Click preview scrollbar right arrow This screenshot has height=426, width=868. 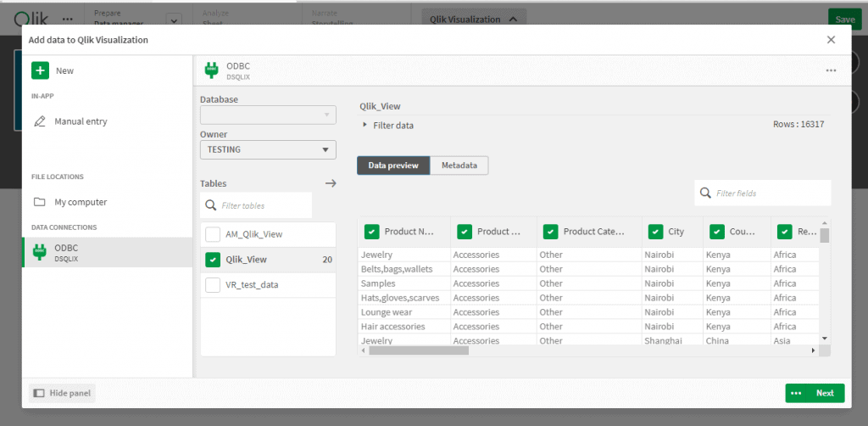tap(814, 350)
